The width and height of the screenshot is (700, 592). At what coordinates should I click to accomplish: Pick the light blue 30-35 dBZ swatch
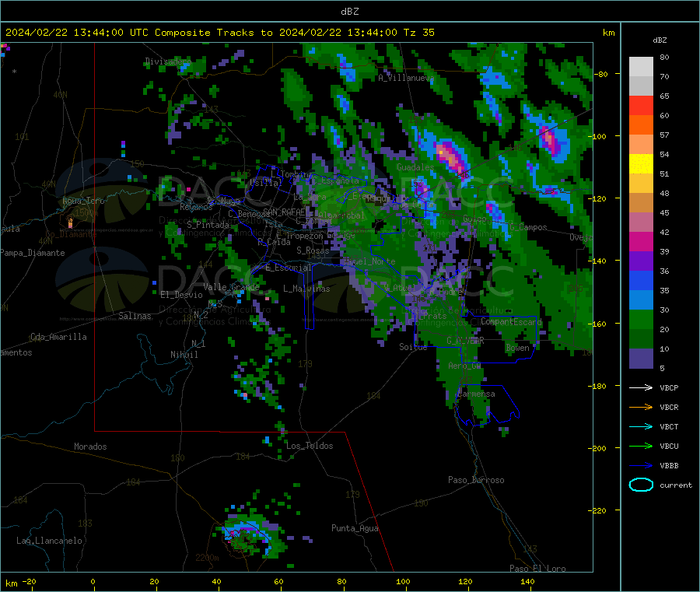tap(641, 300)
